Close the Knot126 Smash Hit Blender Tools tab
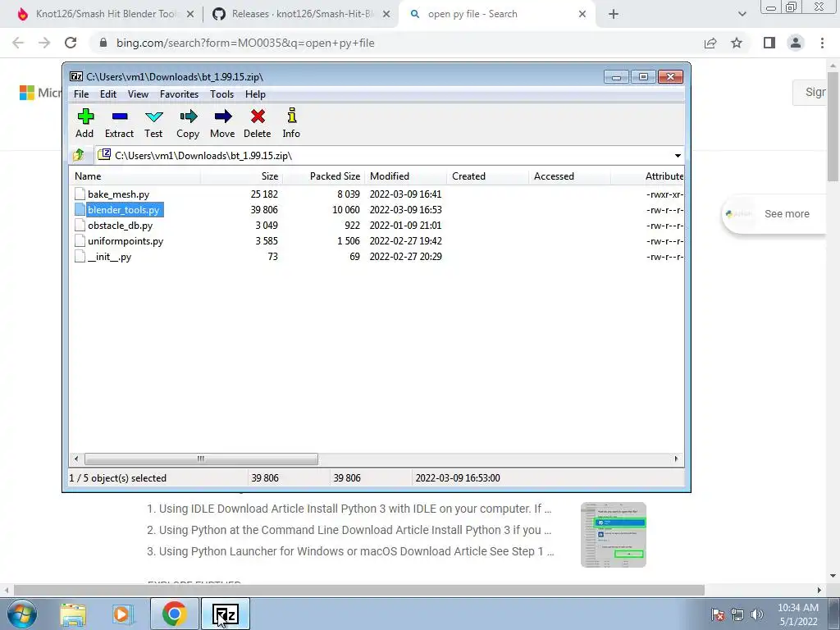The height and width of the screenshot is (630, 840). [x=190, y=15]
